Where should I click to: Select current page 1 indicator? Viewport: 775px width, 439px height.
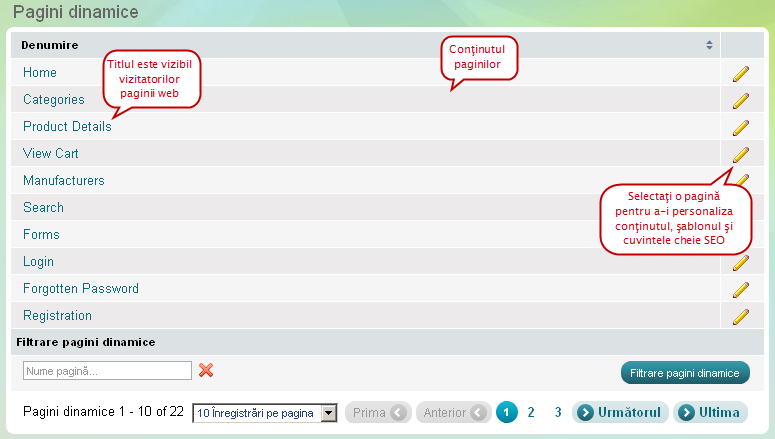point(507,412)
